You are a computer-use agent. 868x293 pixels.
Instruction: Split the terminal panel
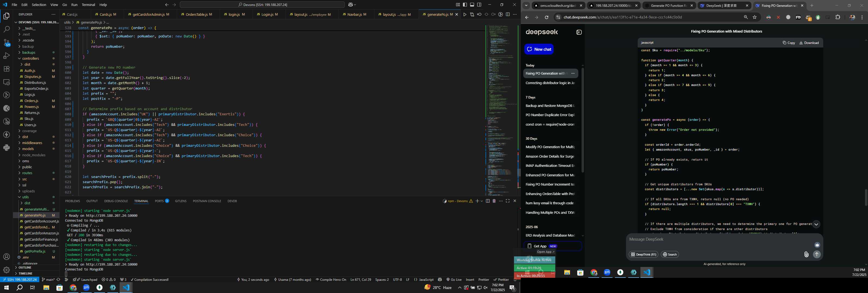tap(488, 201)
